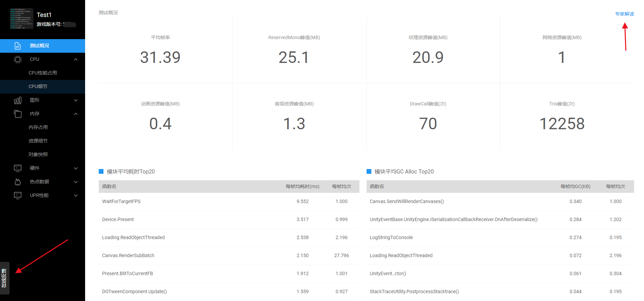The width and height of the screenshot is (644, 301).
Task: Click the 图形 bar chart icon
Action: pos(18,100)
